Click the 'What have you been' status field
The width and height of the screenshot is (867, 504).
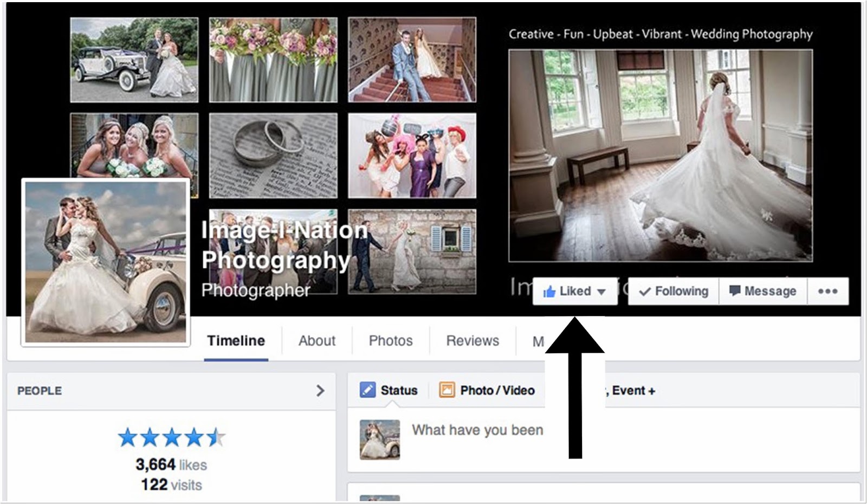click(x=477, y=430)
